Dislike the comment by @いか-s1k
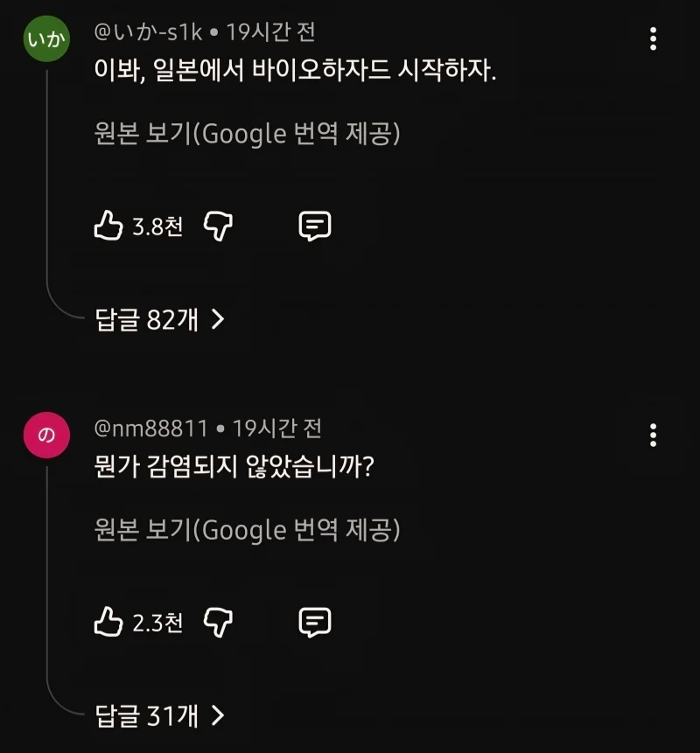Screen dimensions: 700x753 217,227
